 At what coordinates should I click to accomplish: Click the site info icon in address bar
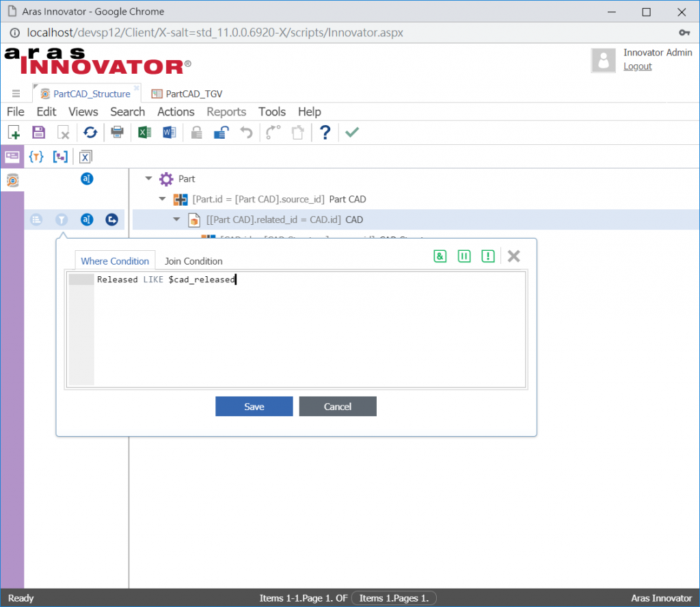[15, 33]
